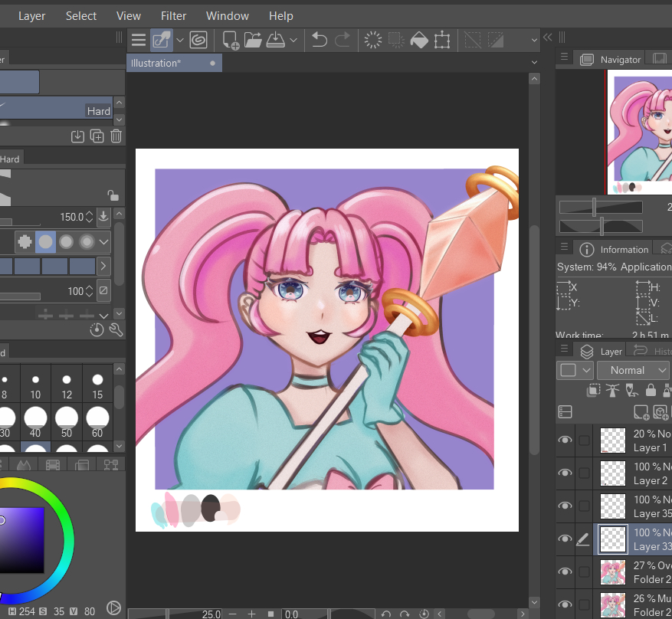
Task: Select the size 50 brush preset
Action: point(67,418)
